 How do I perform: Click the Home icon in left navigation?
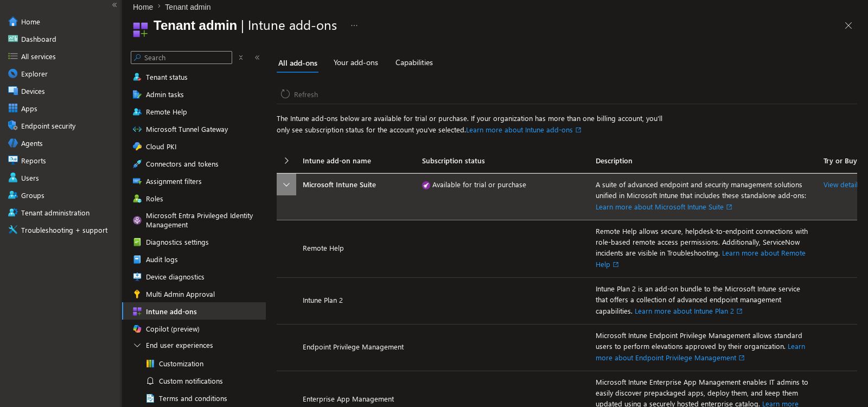coord(13,22)
